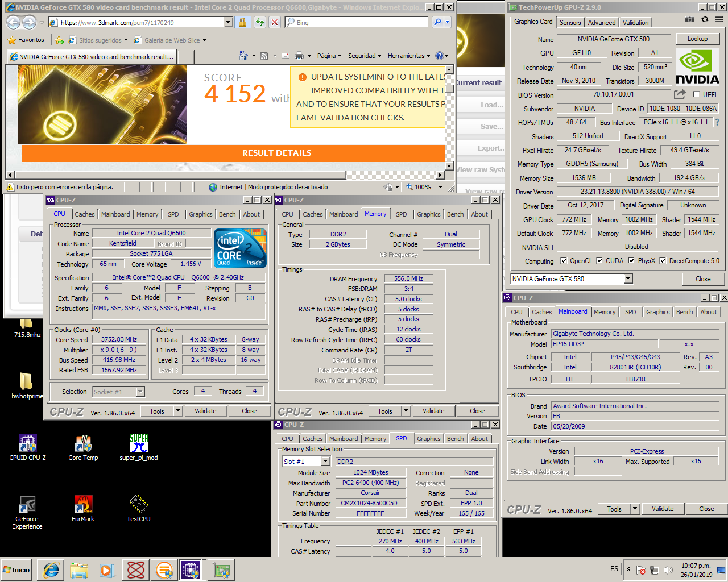Click the Close button in GPU-Z
The height and width of the screenshot is (582, 728).
pyautogui.click(x=703, y=279)
